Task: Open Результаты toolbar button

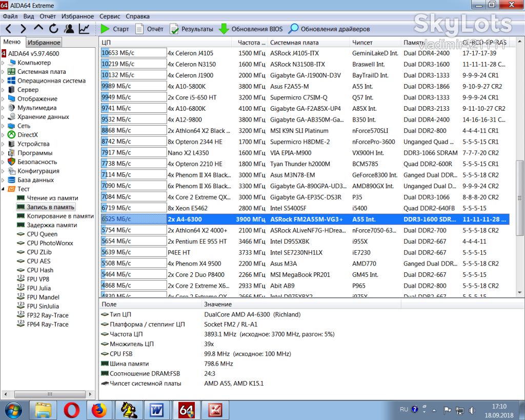Action: point(191,29)
